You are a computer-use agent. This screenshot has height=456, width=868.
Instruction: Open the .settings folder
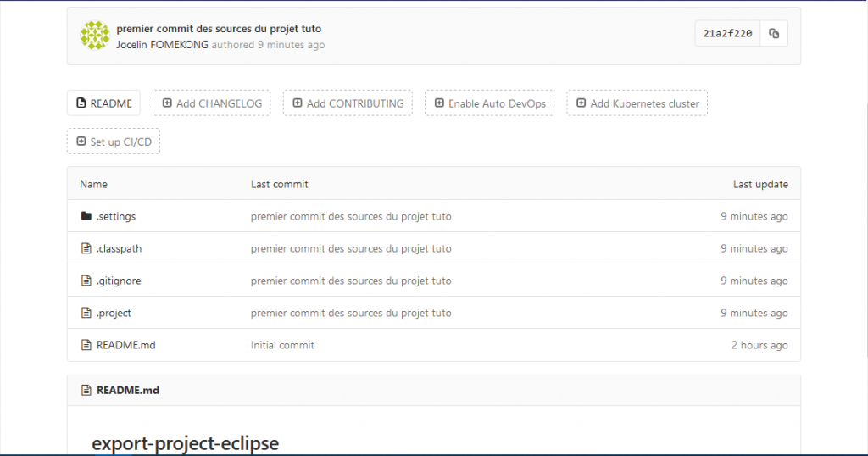[x=115, y=216]
